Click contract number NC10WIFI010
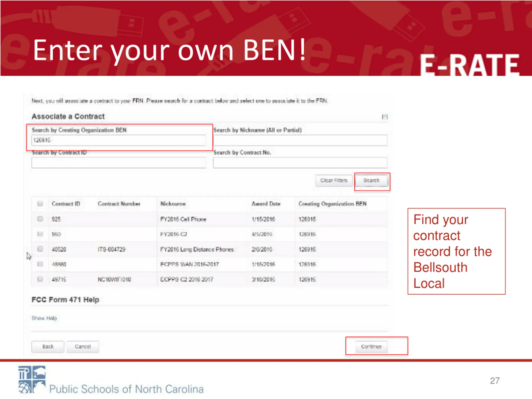Viewport: 532px width, 399px height. click(x=114, y=280)
